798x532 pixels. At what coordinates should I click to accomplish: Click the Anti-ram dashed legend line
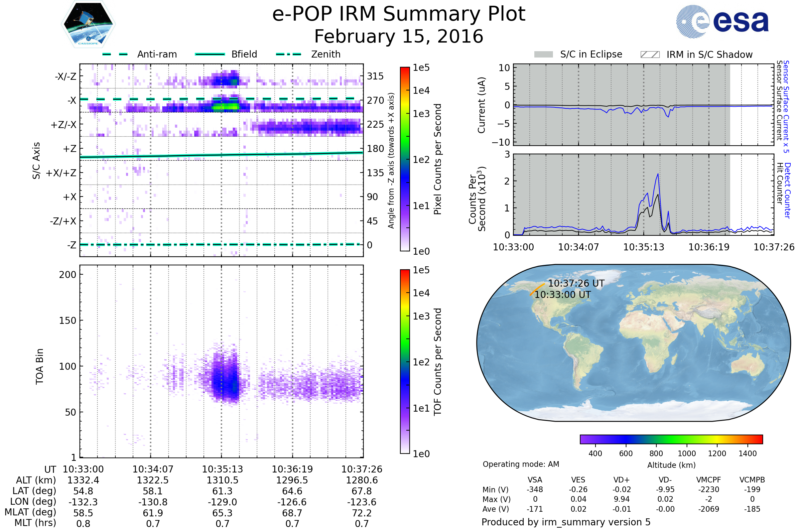point(115,54)
